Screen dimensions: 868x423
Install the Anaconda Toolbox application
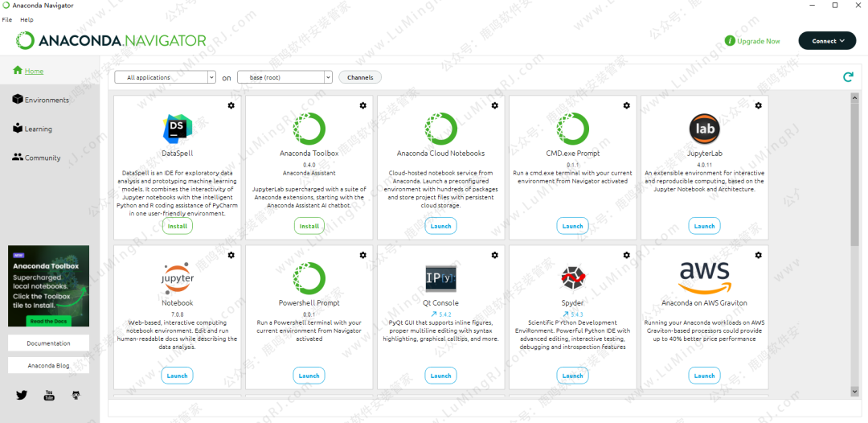[x=309, y=226]
